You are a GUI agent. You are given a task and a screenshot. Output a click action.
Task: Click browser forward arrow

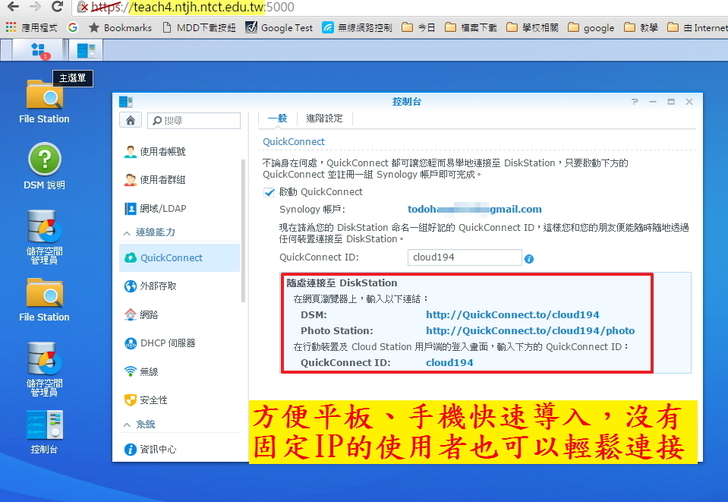(35, 7)
